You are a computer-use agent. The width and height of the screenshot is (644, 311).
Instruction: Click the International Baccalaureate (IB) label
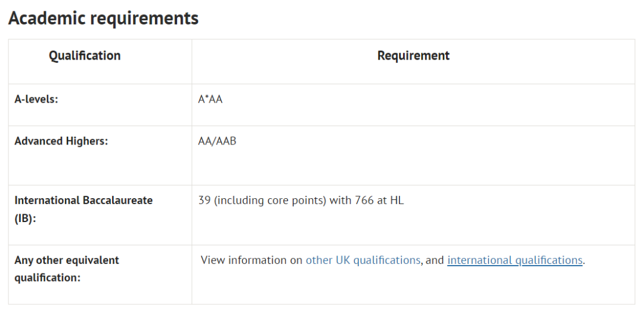click(83, 210)
